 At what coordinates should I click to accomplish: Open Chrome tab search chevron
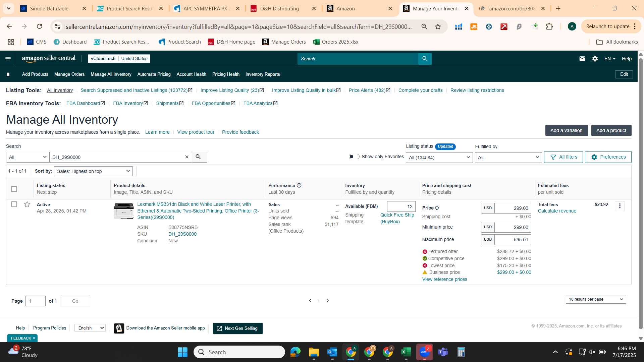[8, 8]
